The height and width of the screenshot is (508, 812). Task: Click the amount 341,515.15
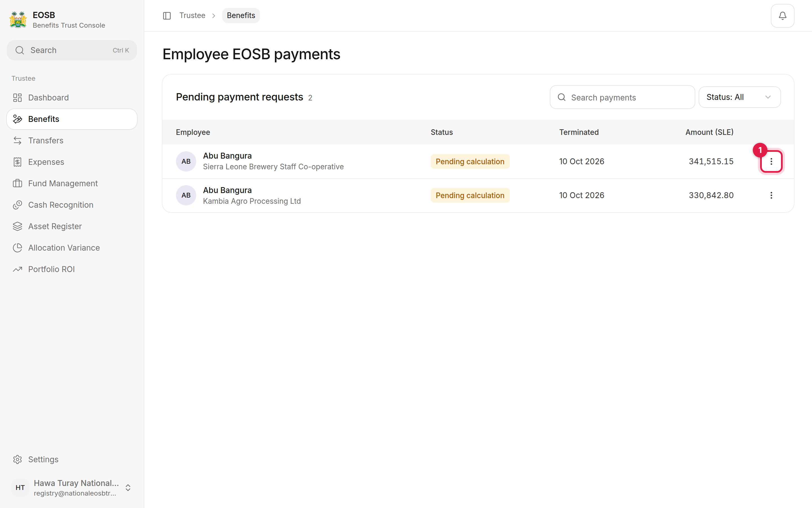click(x=711, y=162)
